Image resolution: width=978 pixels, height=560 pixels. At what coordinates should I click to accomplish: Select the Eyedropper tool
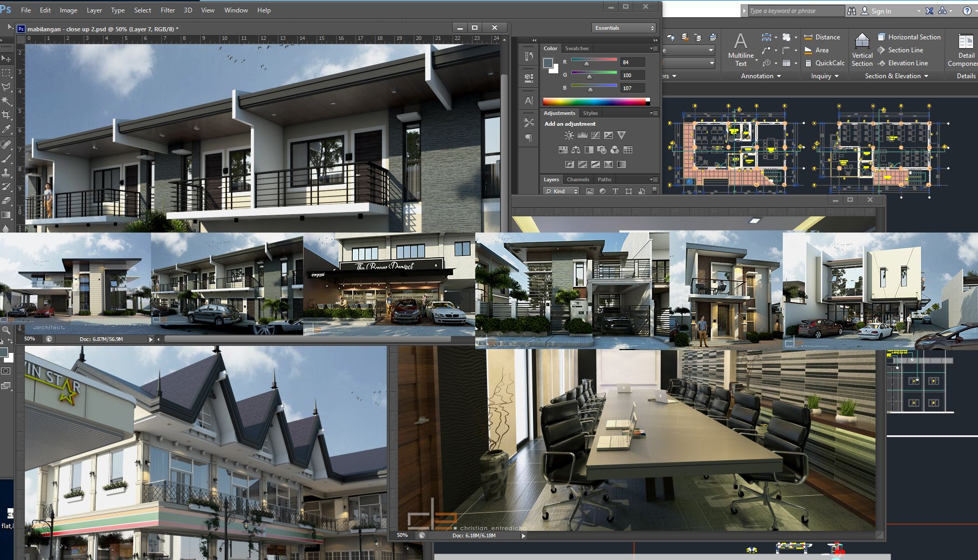pyautogui.click(x=6, y=129)
